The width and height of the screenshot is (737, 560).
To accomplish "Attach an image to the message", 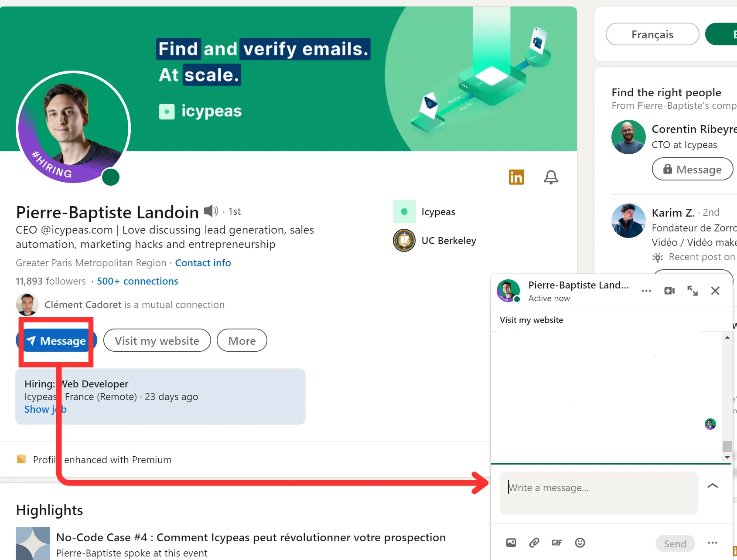I will coord(511,543).
